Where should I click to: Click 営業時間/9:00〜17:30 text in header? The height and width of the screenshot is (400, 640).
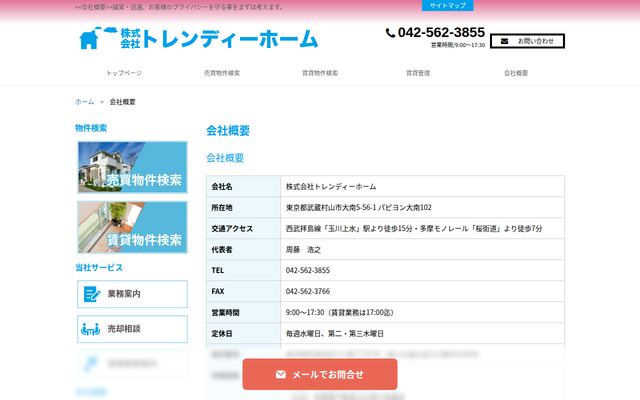click(x=458, y=45)
